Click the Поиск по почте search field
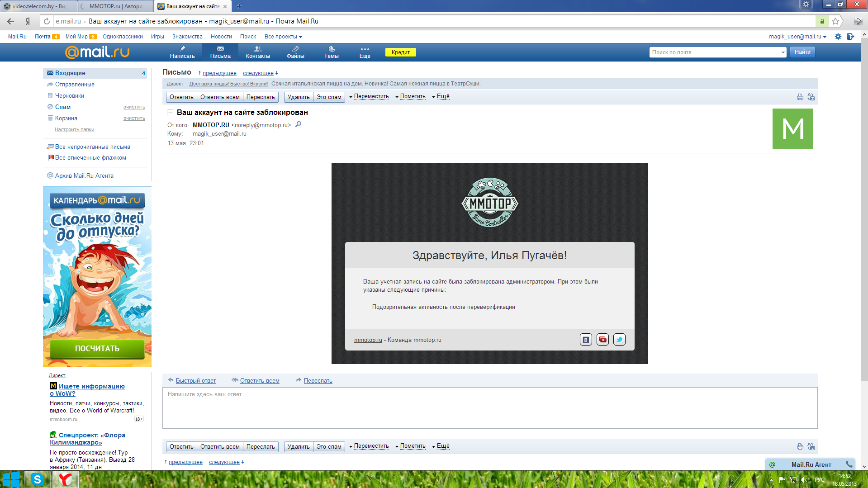This screenshot has width=868, height=488. pos(715,52)
